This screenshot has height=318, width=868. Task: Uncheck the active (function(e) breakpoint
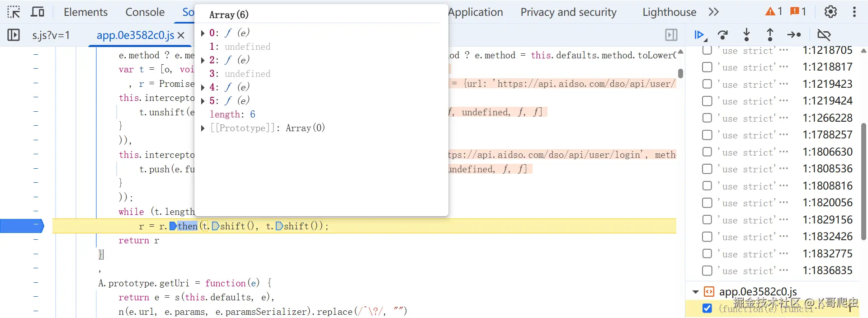[707, 308]
